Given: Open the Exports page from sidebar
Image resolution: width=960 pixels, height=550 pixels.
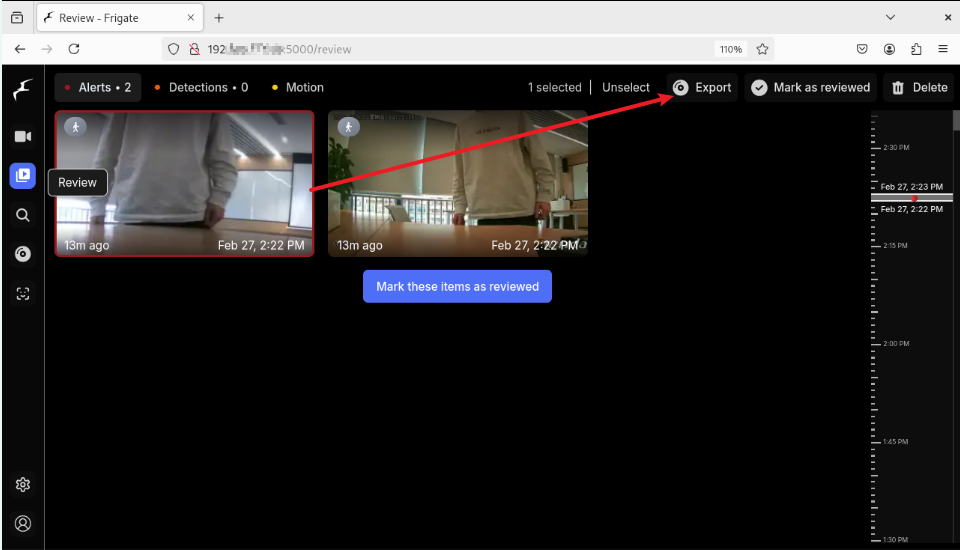Looking at the screenshot, I should (22, 254).
